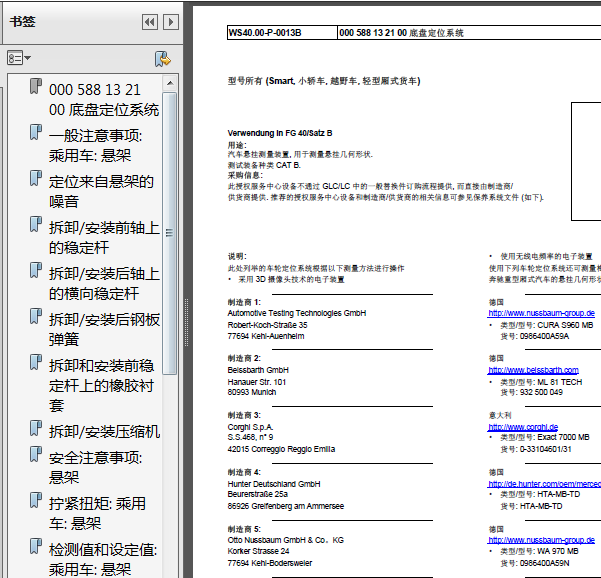This screenshot has width=601, height=578.
Task: Click text Verwendung in FG 40/Satz B
Action: point(280,133)
